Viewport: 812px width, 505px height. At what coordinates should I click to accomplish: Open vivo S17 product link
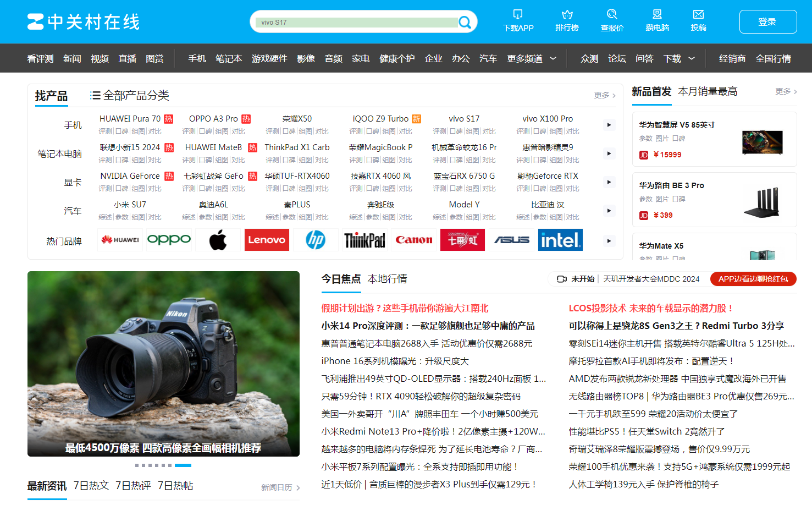464,119
